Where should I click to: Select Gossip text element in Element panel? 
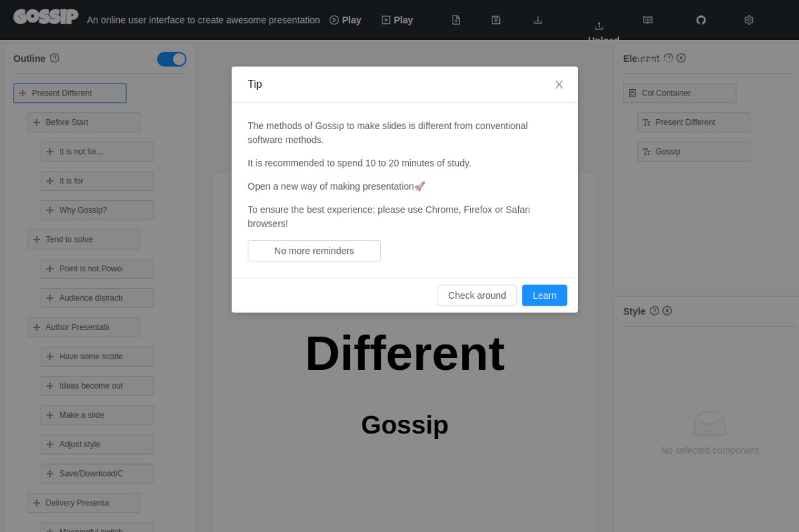(694, 152)
